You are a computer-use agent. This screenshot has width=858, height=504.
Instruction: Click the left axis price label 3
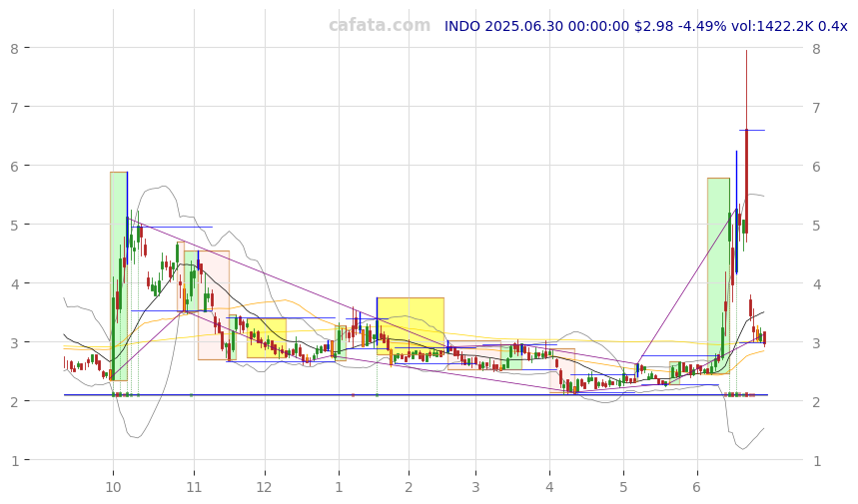(x=15, y=342)
